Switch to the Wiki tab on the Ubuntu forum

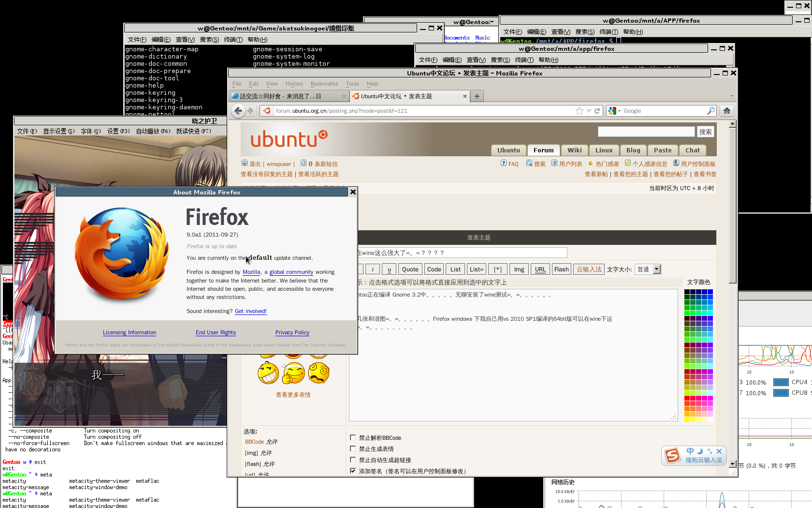point(575,150)
